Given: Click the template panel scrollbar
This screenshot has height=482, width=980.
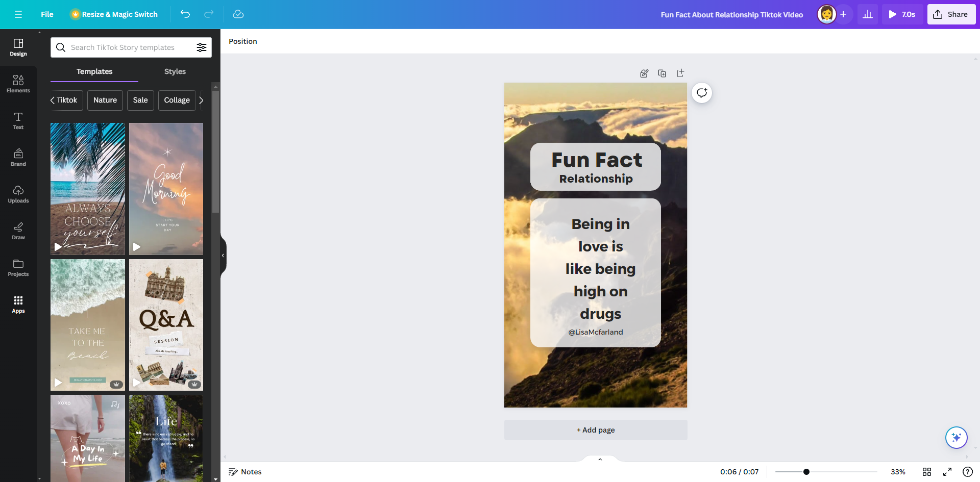Looking at the screenshot, I should [216, 152].
